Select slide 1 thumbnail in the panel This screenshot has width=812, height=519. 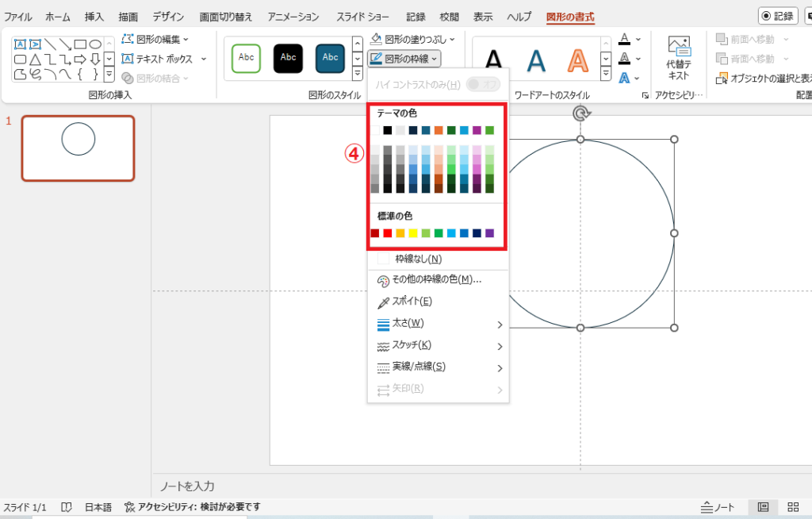[79, 148]
